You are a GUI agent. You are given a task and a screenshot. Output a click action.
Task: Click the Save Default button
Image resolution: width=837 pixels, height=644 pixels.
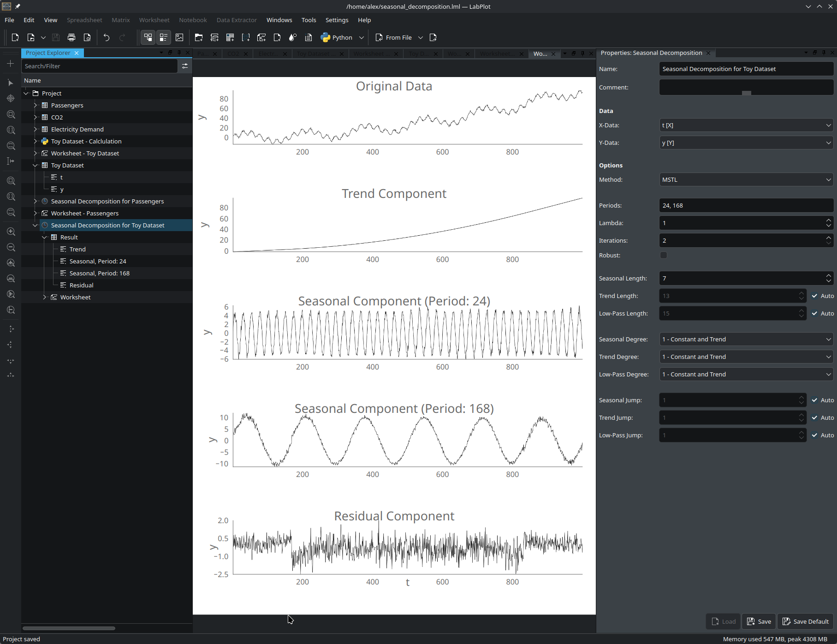click(x=806, y=621)
